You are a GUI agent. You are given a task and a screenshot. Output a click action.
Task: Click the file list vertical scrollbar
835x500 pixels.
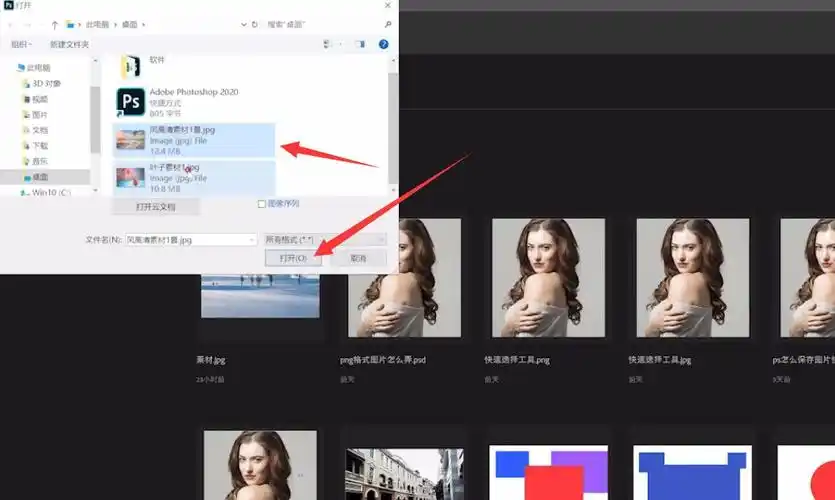[393, 128]
